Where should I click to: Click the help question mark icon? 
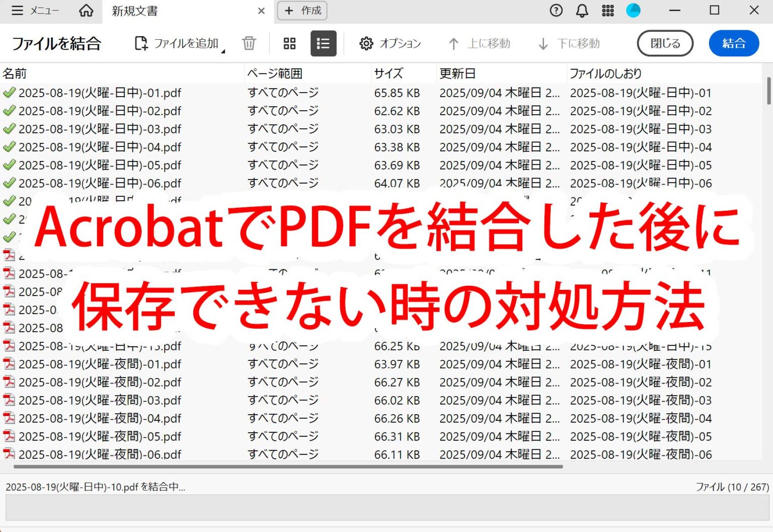[x=556, y=10]
